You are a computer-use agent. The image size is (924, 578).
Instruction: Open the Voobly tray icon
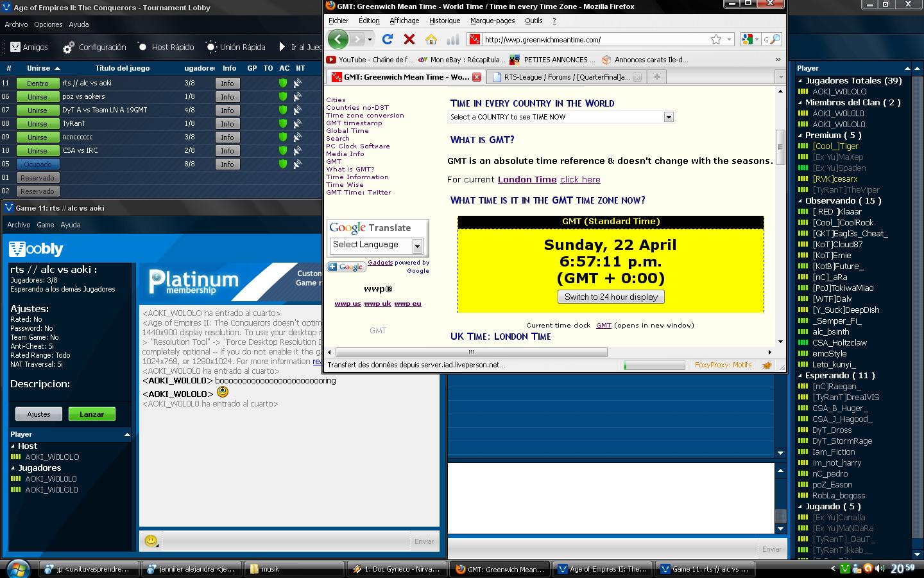pyautogui.click(x=845, y=568)
